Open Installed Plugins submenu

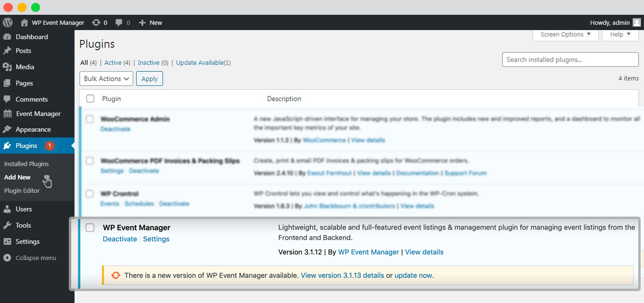click(26, 164)
